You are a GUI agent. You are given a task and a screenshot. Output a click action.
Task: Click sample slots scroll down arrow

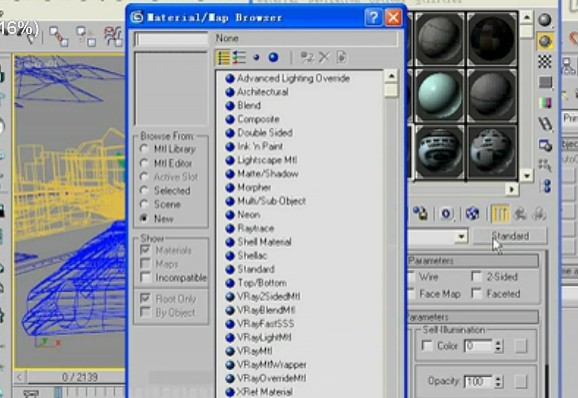(x=527, y=175)
